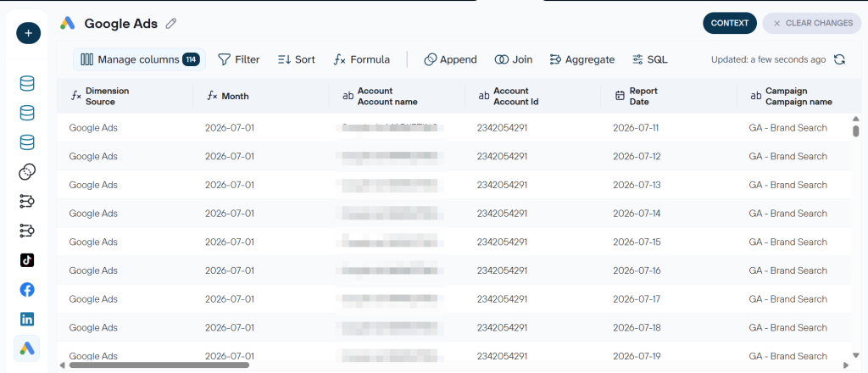868x373 pixels.
Task: Select the report date cell 2026-07-19
Action: coord(637,356)
